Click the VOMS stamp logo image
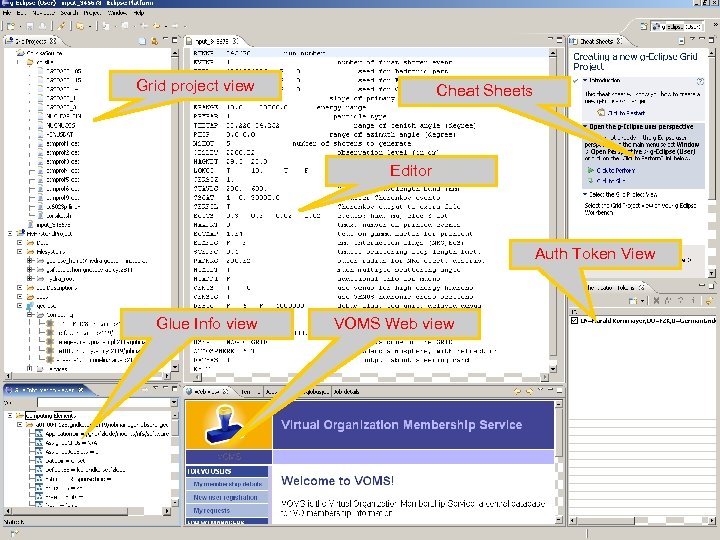 [229, 425]
